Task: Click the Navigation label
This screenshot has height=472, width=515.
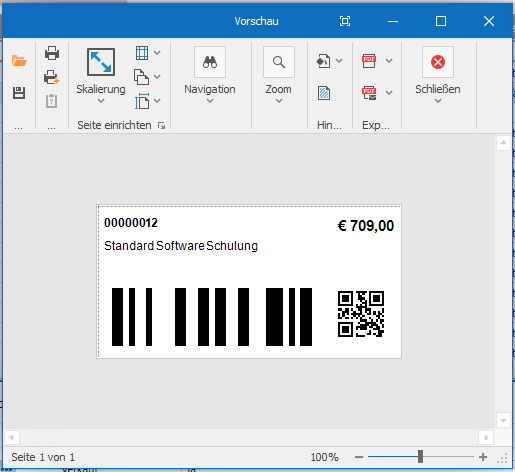Action: coord(210,89)
